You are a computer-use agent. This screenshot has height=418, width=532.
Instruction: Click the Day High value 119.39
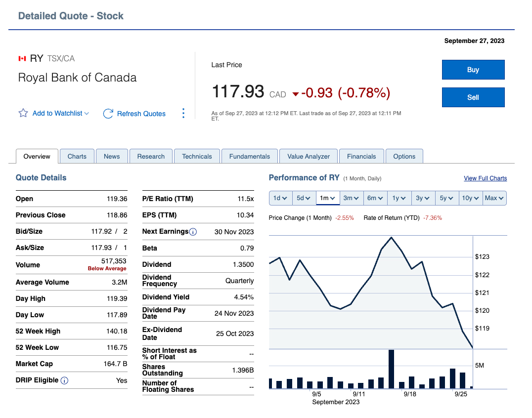pos(117,298)
